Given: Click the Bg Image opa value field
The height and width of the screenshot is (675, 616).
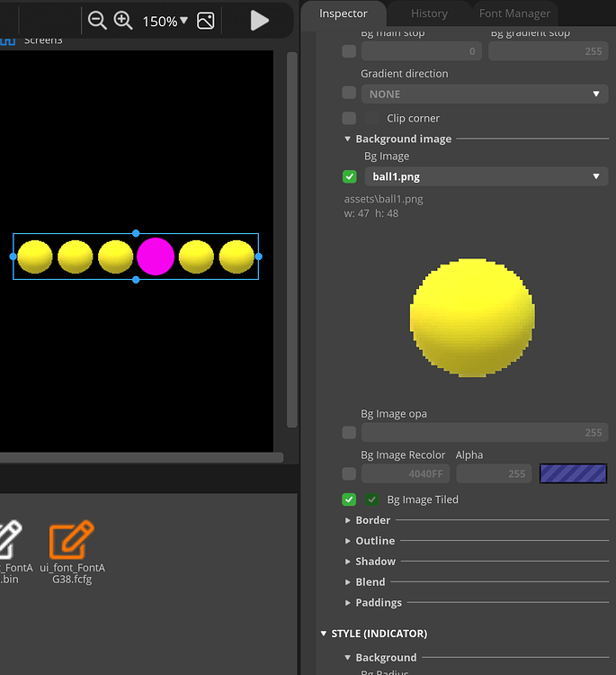Looking at the screenshot, I should (x=484, y=433).
